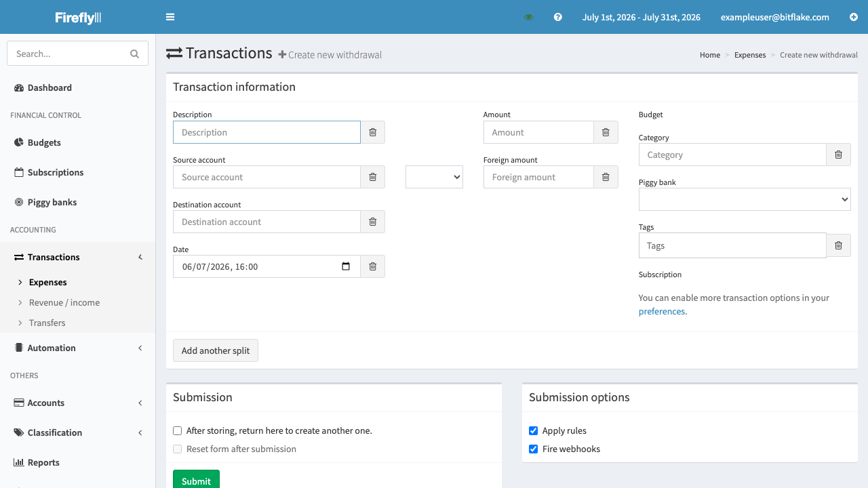Focus the Amount input field
This screenshot has width=868, height=488.
[x=538, y=132]
